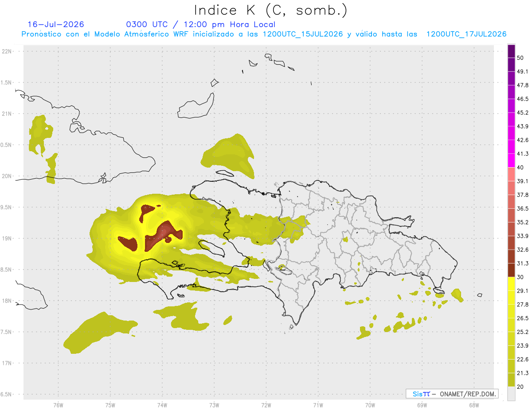Click the "Pronóstico con el Modelo Atmósferico WRF" line

[264, 34]
